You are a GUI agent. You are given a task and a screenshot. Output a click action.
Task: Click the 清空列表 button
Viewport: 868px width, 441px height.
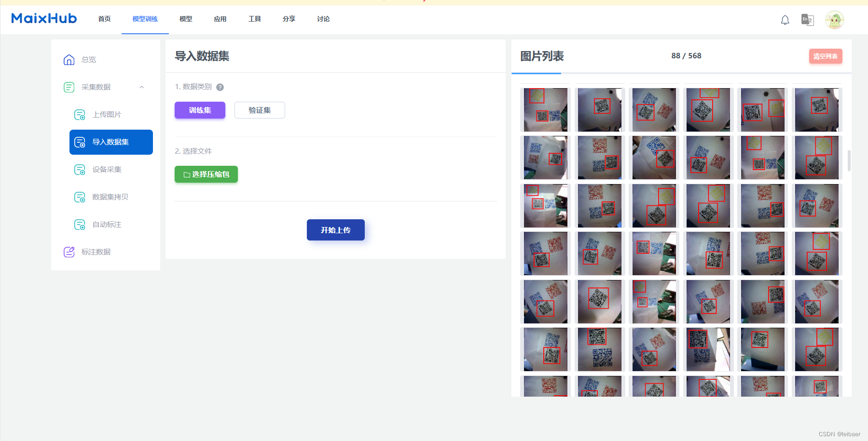(826, 56)
